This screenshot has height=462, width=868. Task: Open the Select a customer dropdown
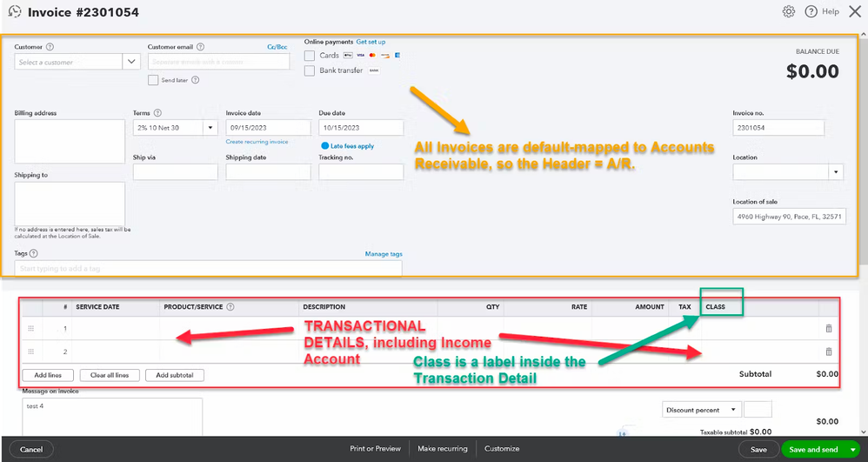pos(131,62)
